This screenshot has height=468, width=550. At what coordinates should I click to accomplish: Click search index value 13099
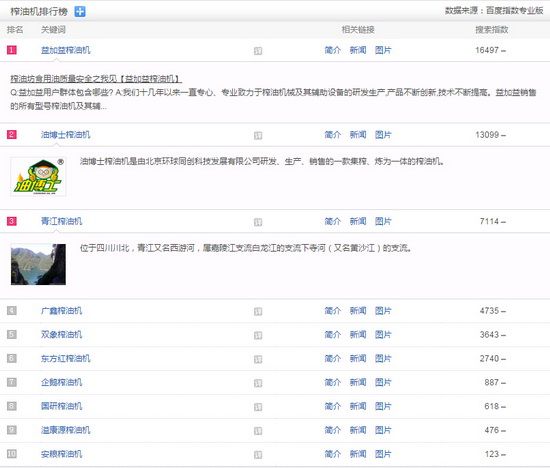tap(487, 135)
